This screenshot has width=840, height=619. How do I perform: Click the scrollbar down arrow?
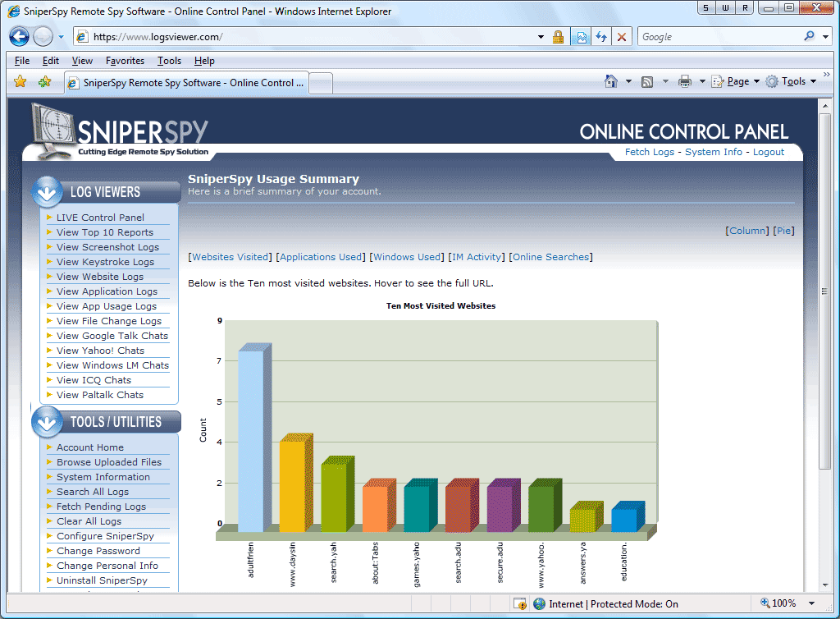tap(825, 585)
